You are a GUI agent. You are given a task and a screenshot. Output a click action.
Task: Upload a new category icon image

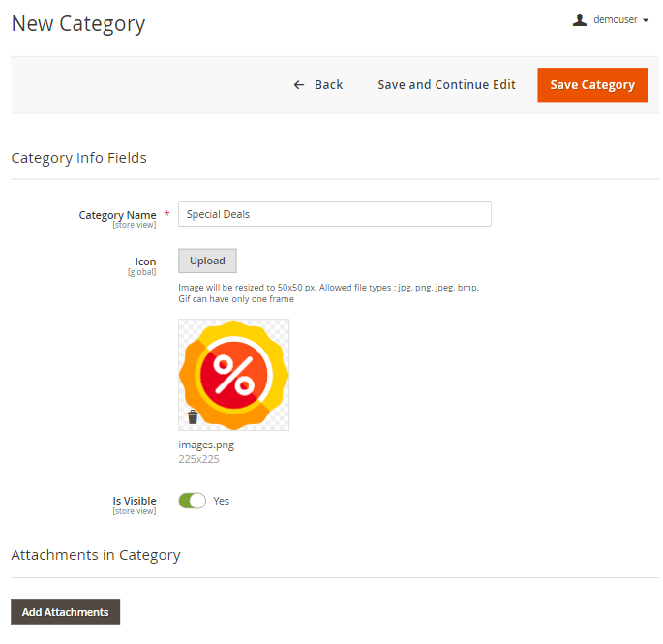(x=207, y=261)
